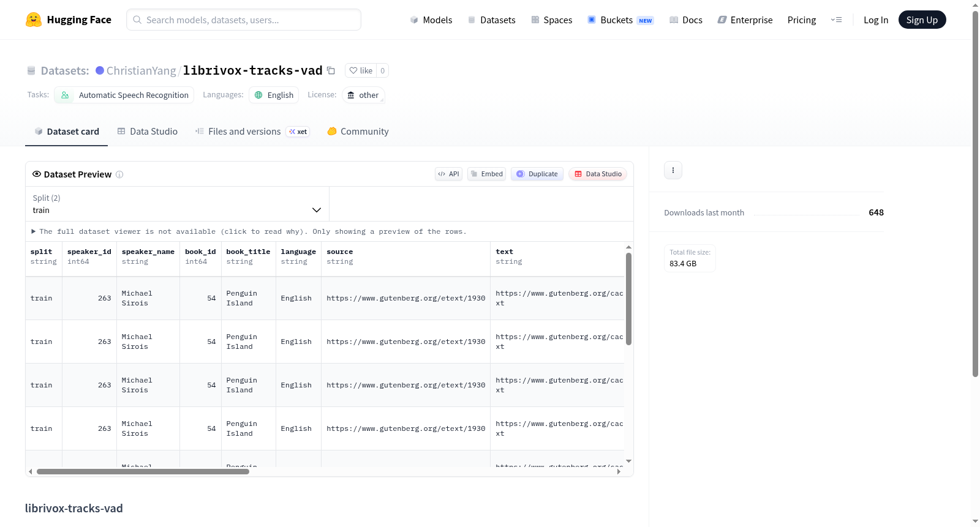Click the horizontal scrollbar of the preview table
This screenshot has width=980, height=527.
pos(143,472)
